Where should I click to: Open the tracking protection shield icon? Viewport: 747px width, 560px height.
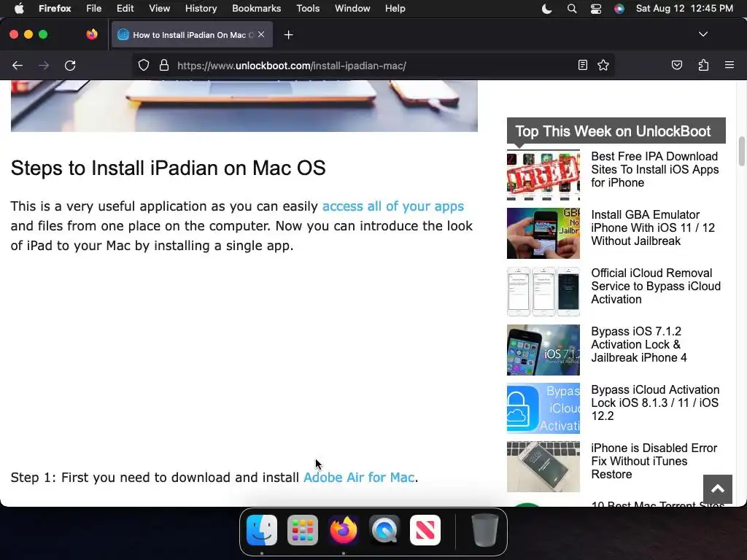(144, 66)
